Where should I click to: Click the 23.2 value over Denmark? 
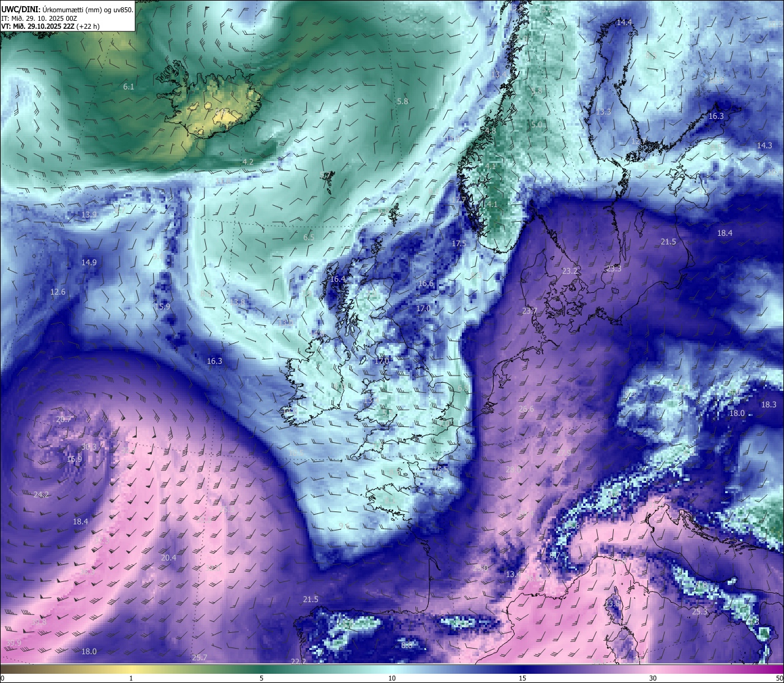coord(570,271)
